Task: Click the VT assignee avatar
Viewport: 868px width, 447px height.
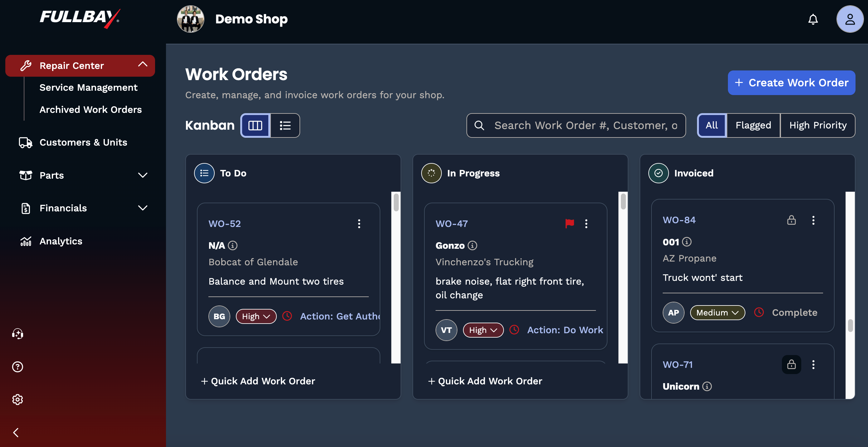Action: click(446, 330)
